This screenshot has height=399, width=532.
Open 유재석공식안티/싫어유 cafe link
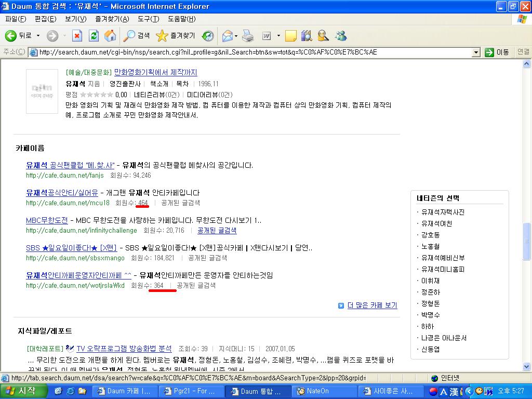pyautogui.click(x=62, y=193)
